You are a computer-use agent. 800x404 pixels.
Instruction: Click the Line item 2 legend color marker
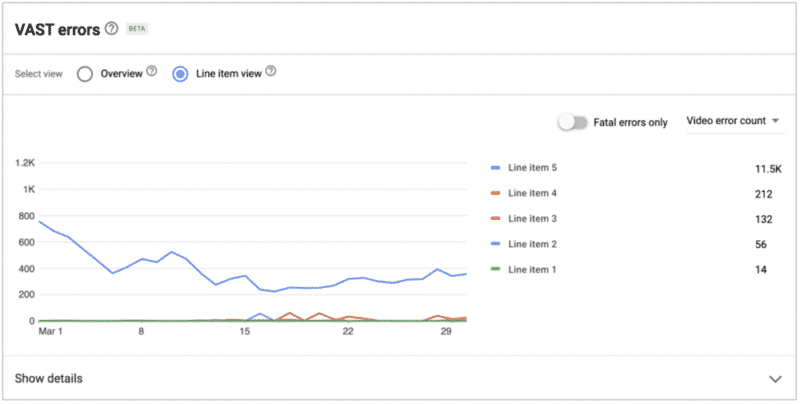click(497, 244)
